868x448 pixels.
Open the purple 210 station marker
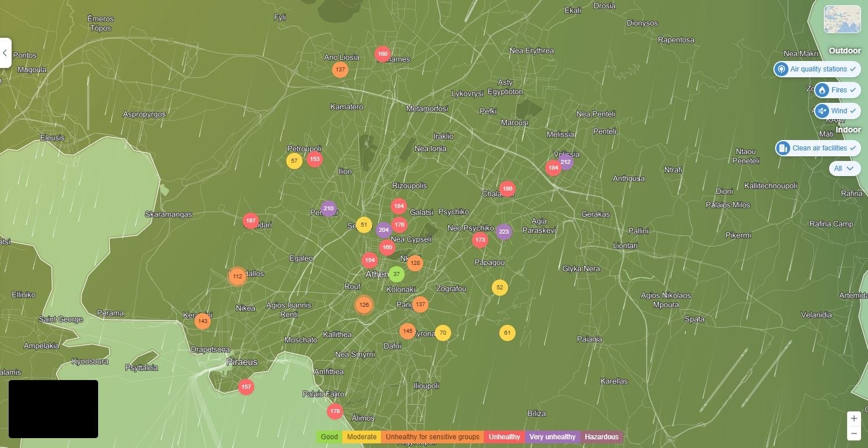pyautogui.click(x=328, y=209)
